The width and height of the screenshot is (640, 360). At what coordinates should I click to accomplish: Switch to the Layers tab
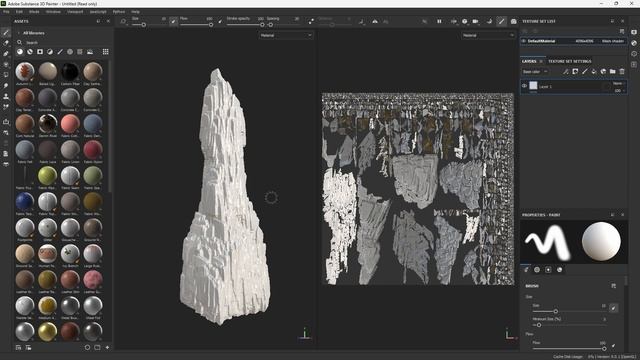point(529,61)
